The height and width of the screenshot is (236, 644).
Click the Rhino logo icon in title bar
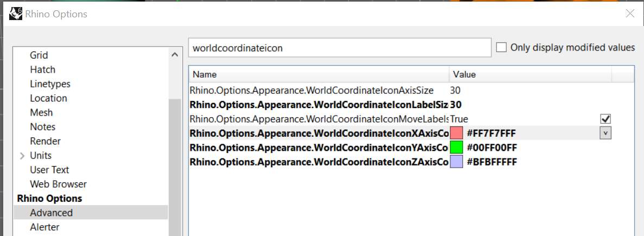[x=16, y=14]
